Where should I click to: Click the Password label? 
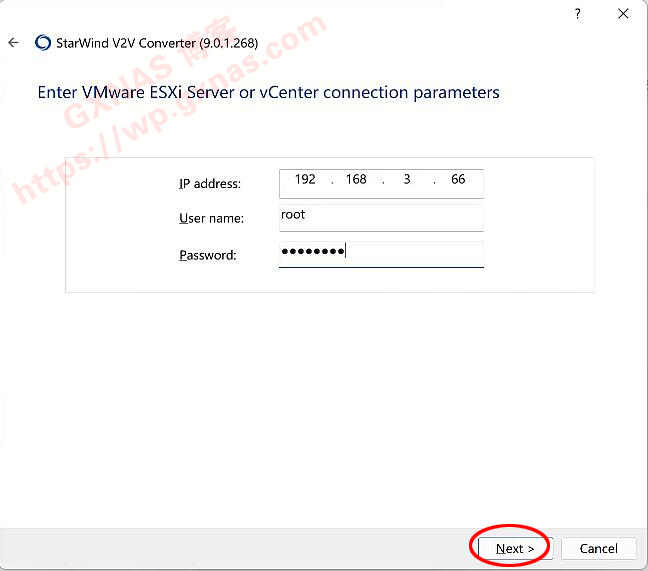coord(208,255)
